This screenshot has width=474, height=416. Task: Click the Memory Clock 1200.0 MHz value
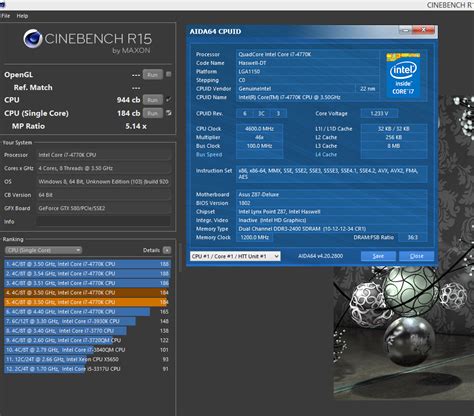[254, 237]
